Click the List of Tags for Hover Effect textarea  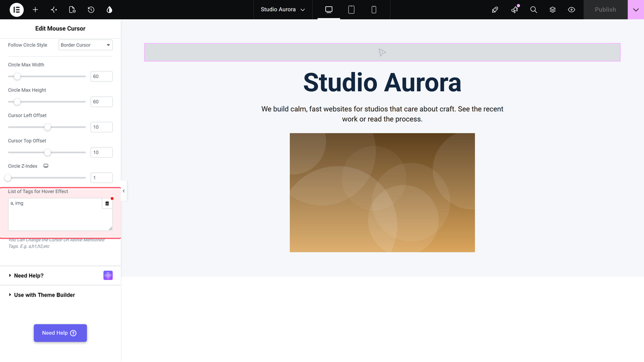(x=60, y=215)
